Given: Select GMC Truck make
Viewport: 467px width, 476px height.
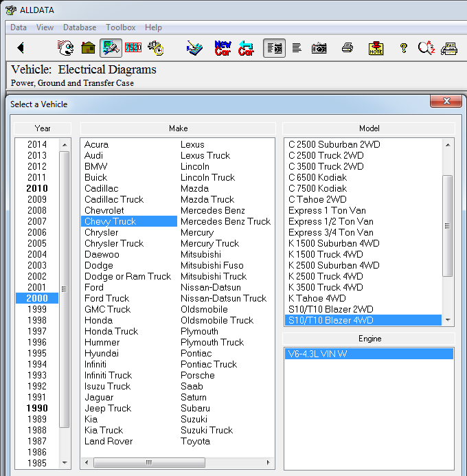Looking at the screenshot, I should pos(107,309).
